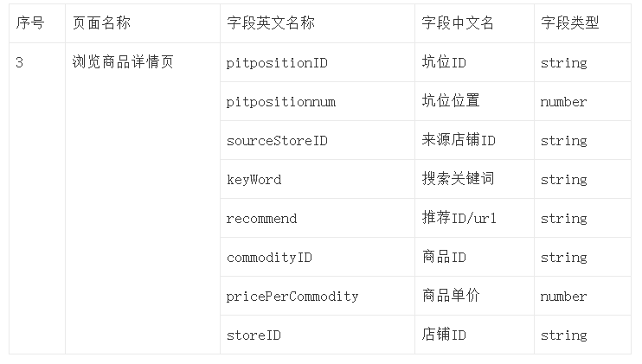Select the 浏览商品详情页 page name cell

tap(124, 62)
